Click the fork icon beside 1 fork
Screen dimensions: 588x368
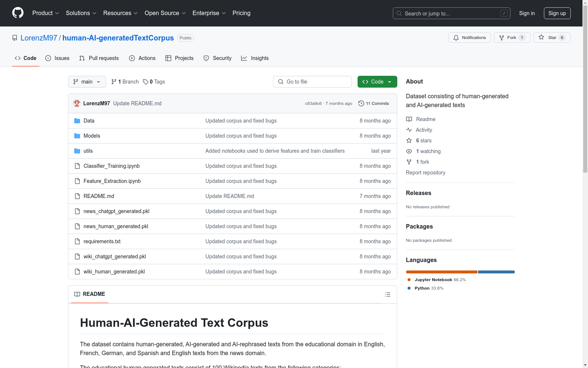(409, 162)
